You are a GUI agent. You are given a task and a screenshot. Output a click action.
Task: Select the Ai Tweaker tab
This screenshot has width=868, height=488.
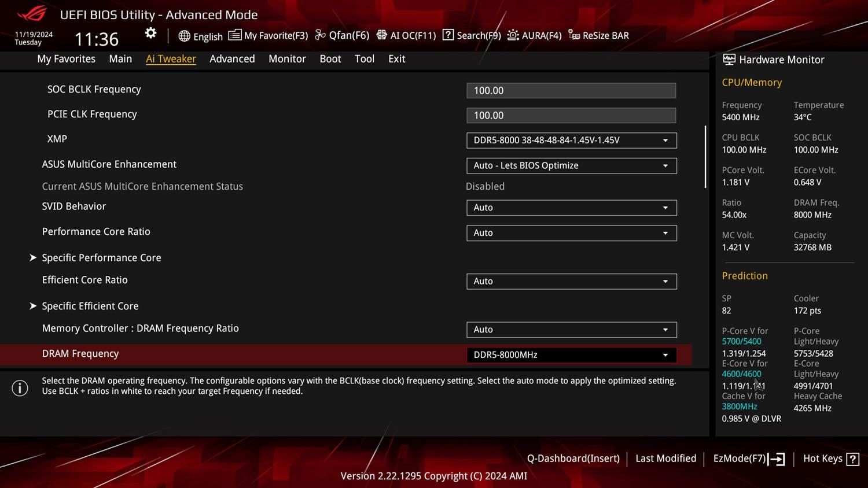coord(171,59)
